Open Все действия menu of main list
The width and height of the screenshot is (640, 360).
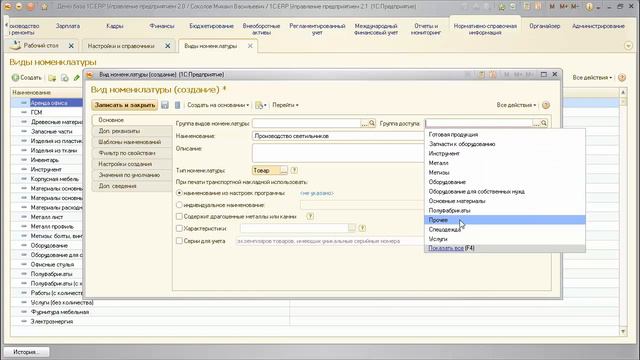click(x=592, y=78)
